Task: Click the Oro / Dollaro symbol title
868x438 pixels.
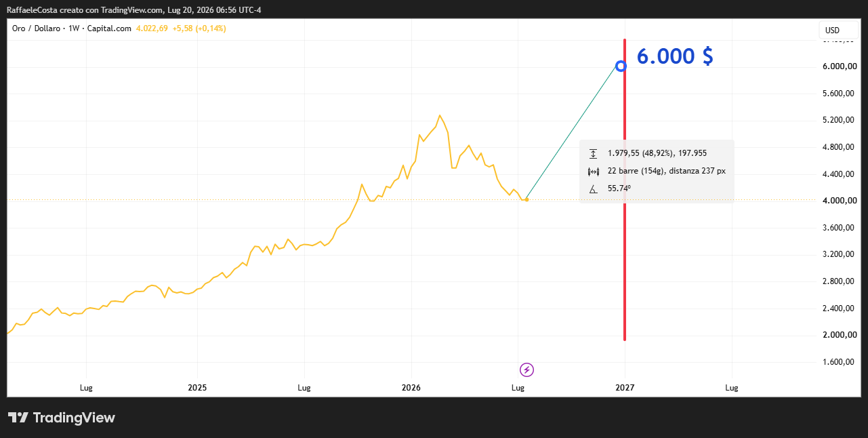Action: tap(36, 28)
